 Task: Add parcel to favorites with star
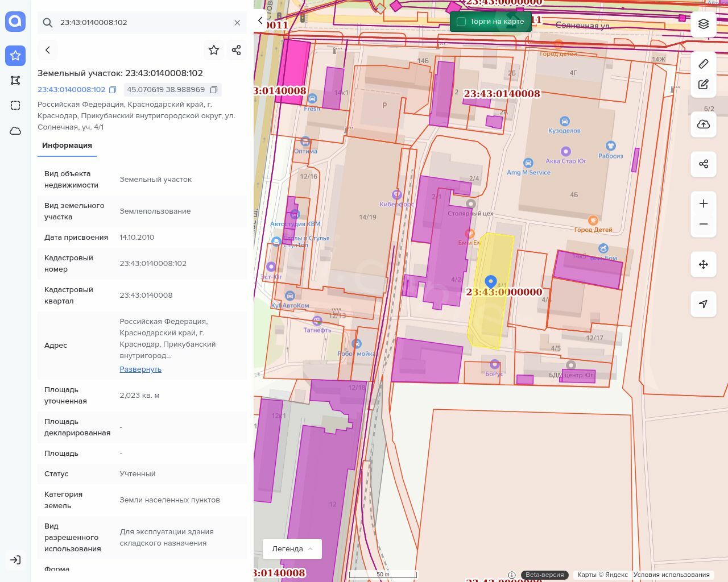[214, 50]
